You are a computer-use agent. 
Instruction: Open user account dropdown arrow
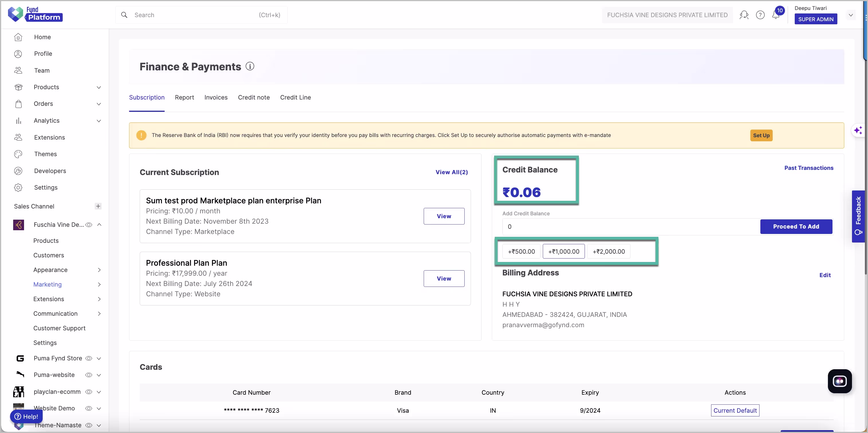tap(851, 15)
